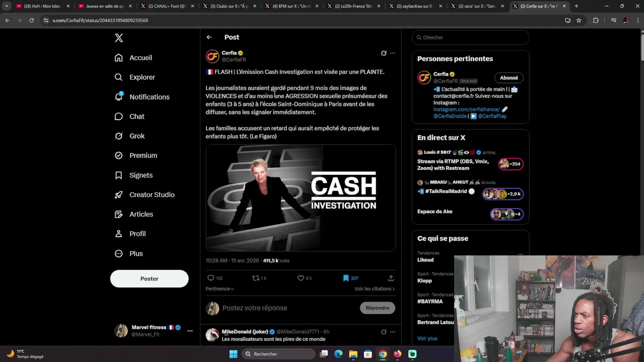Click Grok icon on MikeDonald reply

[384, 332]
